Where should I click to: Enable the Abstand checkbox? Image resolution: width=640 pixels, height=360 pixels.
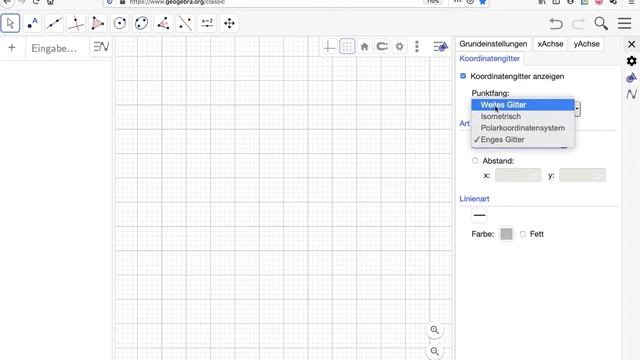tap(475, 160)
